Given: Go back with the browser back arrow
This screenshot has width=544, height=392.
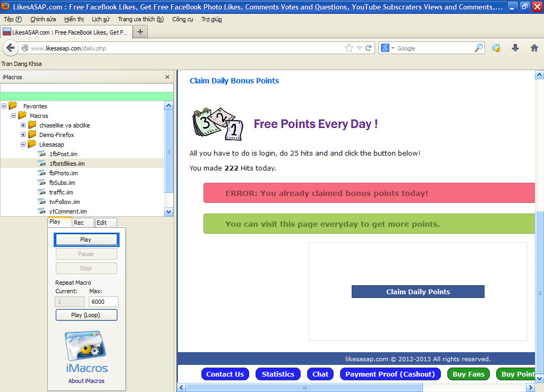Looking at the screenshot, I should (x=11, y=48).
